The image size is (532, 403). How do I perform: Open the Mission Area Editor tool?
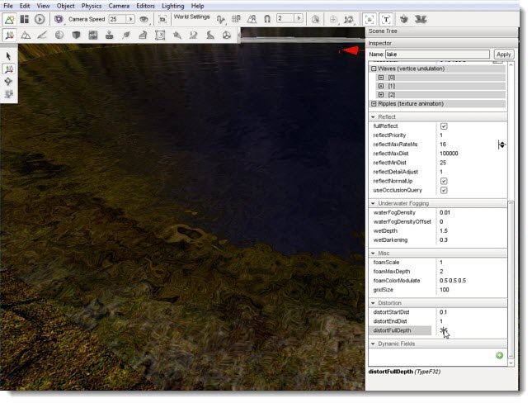tap(160, 35)
